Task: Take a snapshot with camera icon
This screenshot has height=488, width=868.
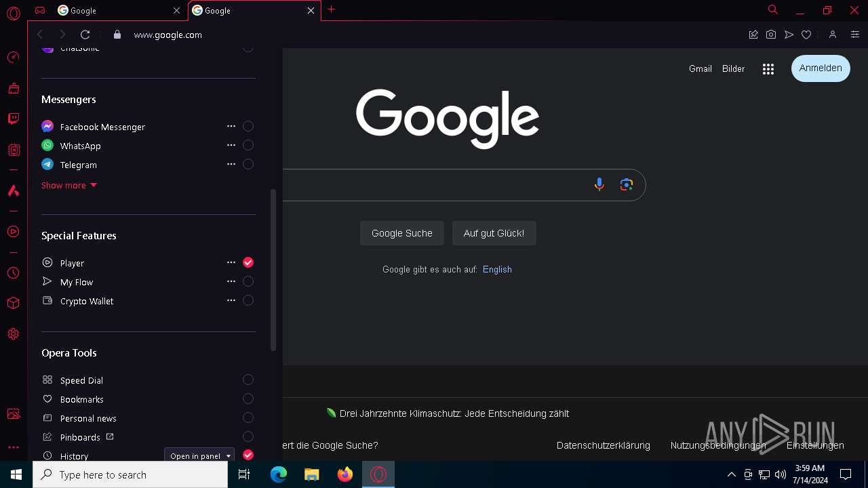Action: point(771,35)
